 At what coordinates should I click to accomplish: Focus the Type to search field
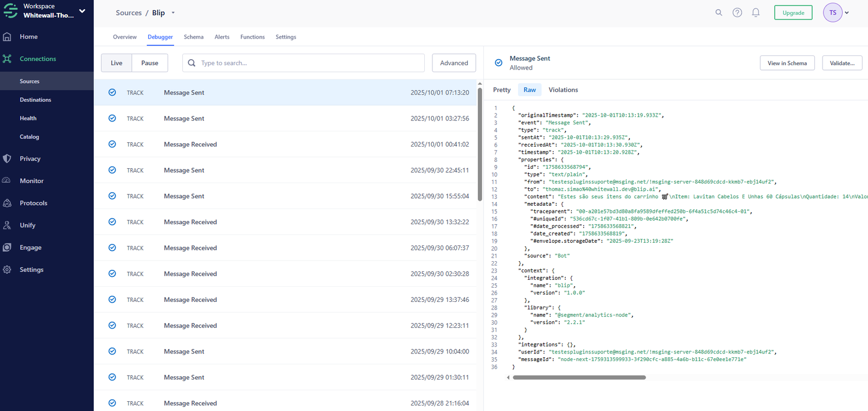pos(303,63)
